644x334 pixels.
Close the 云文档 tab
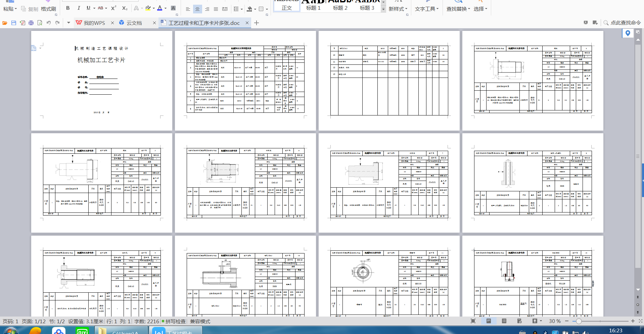coord(154,23)
